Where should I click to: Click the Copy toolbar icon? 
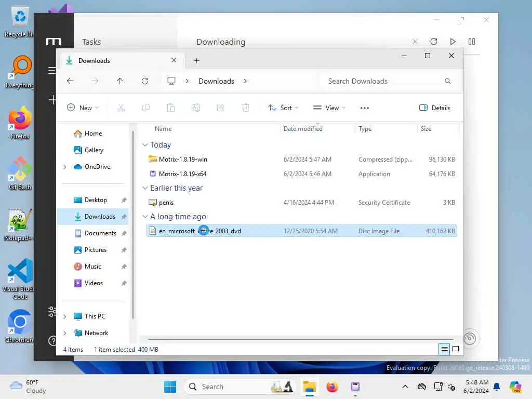click(x=146, y=108)
